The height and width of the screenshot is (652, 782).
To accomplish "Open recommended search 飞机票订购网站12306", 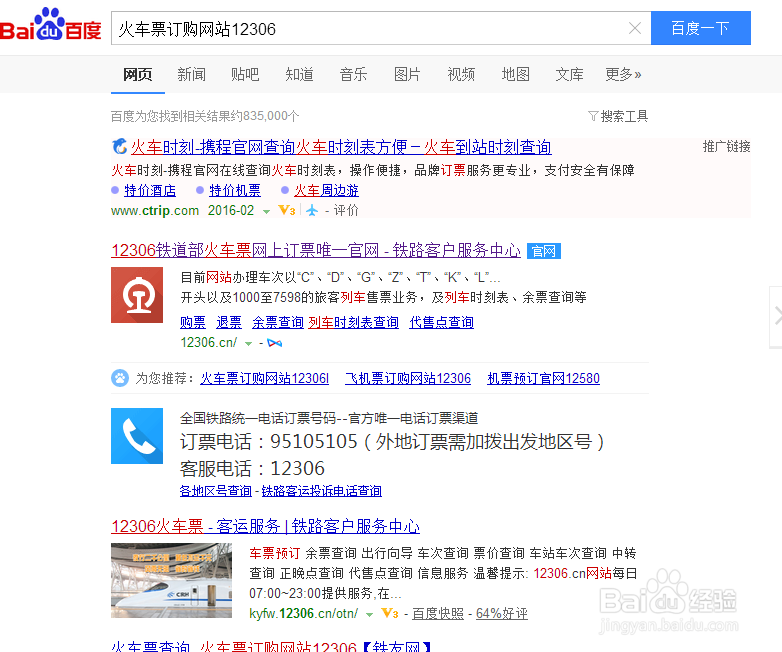I will [408, 378].
